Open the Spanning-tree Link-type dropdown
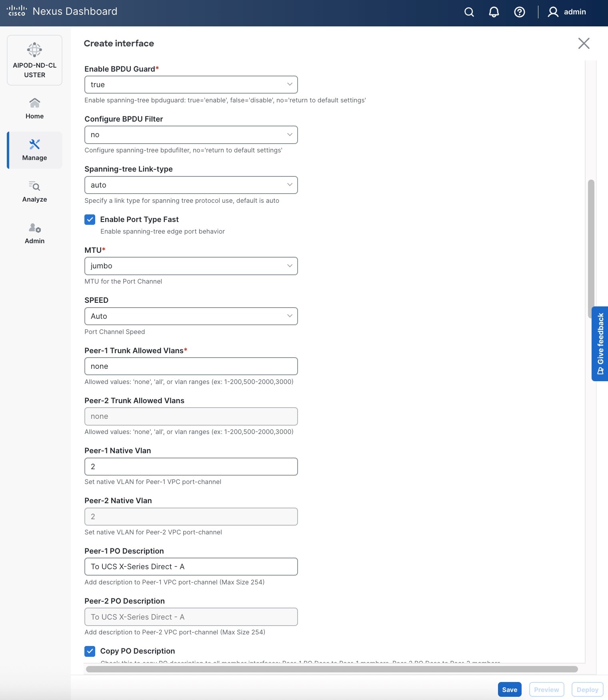This screenshot has height=700, width=608. coord(191,185)
